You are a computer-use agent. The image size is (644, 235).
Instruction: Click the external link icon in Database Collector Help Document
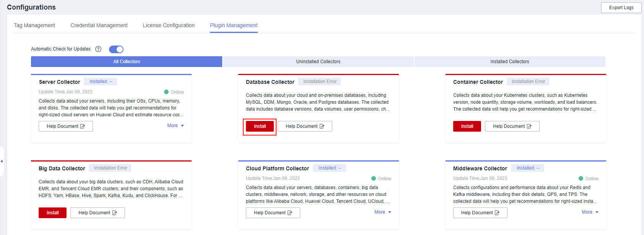click(322, 126)
